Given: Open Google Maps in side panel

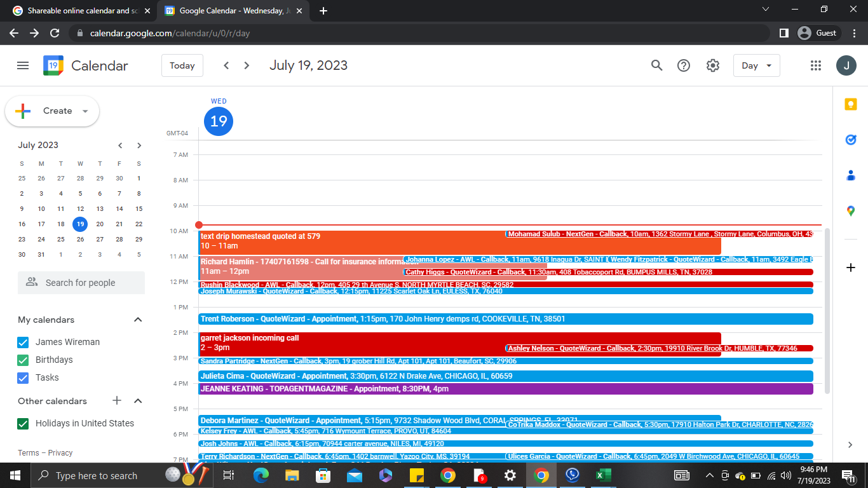Looking at the screenshot, I should [851, 210].
